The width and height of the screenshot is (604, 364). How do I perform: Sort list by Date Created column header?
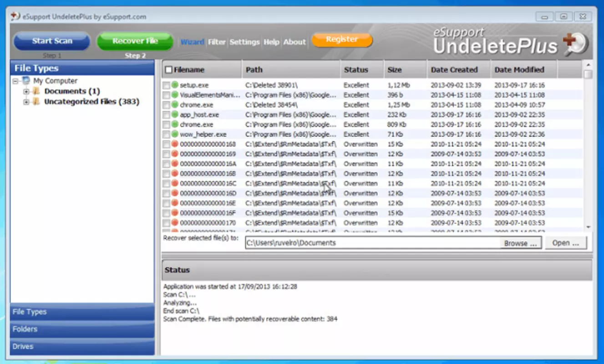pos(459,70)
